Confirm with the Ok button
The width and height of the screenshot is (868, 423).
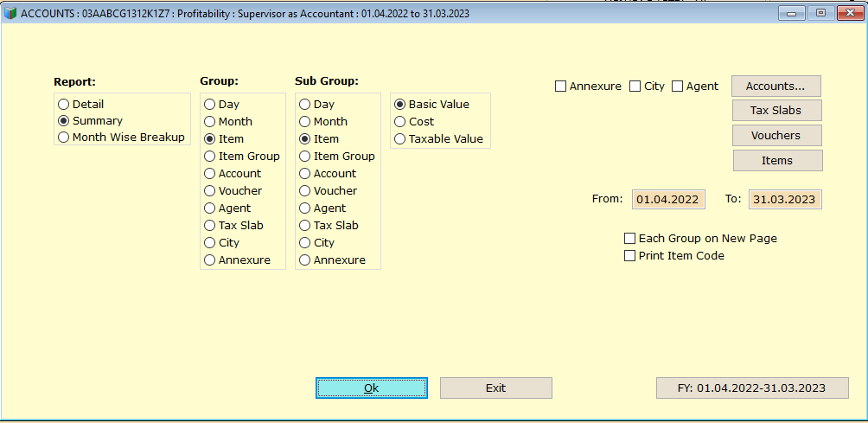[372, 388]
